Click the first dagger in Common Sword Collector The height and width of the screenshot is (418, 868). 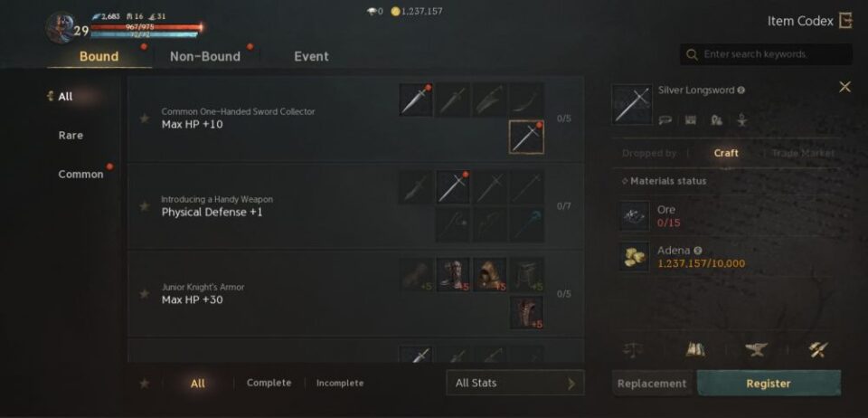(416, 100)
